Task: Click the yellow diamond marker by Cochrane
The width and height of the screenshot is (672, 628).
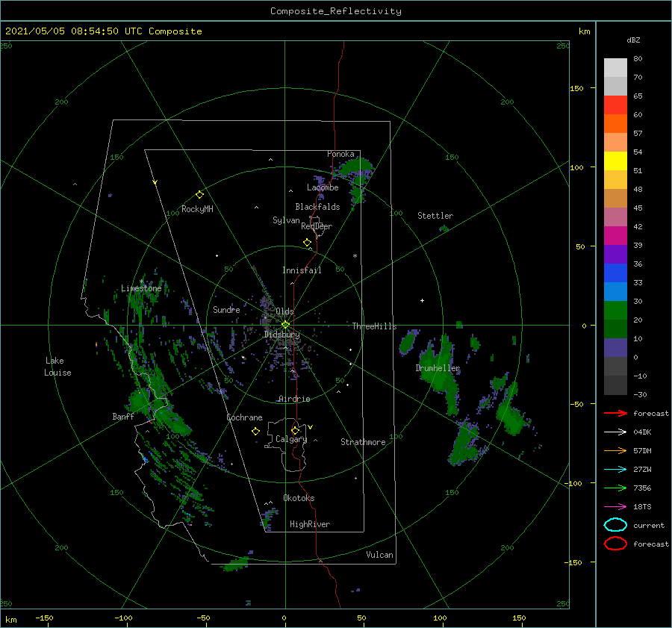Action: [255, 432]
